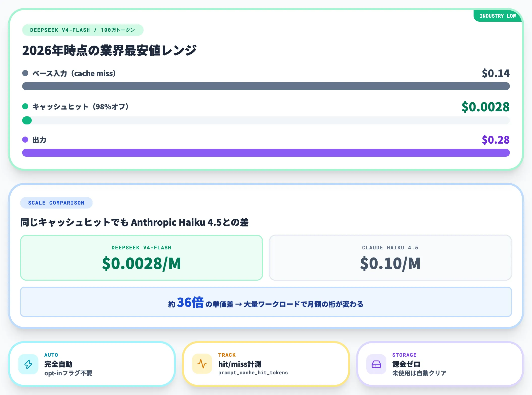Click the purple $0.28 output price
Screen dimensions: 532x395
coord(496,140)
